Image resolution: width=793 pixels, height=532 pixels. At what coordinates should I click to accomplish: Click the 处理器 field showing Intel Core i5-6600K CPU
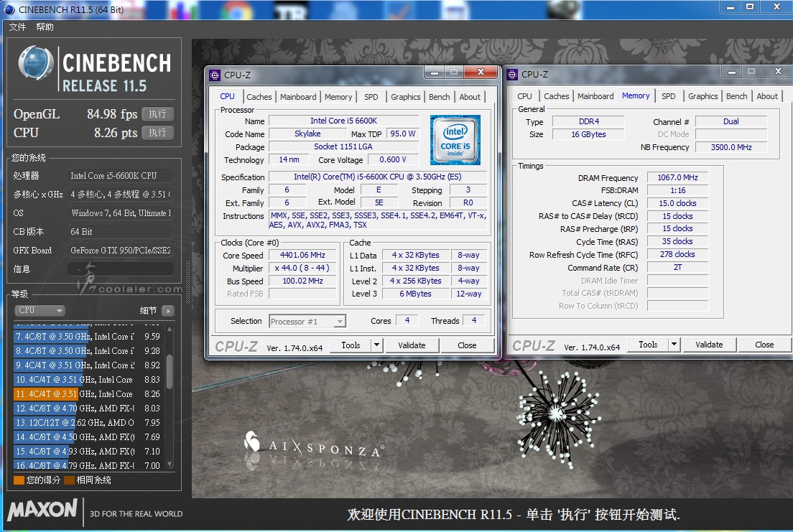tap(121, 175)
